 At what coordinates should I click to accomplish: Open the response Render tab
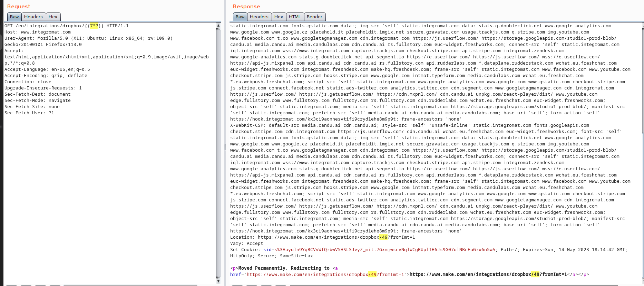[x=314, y=17]
